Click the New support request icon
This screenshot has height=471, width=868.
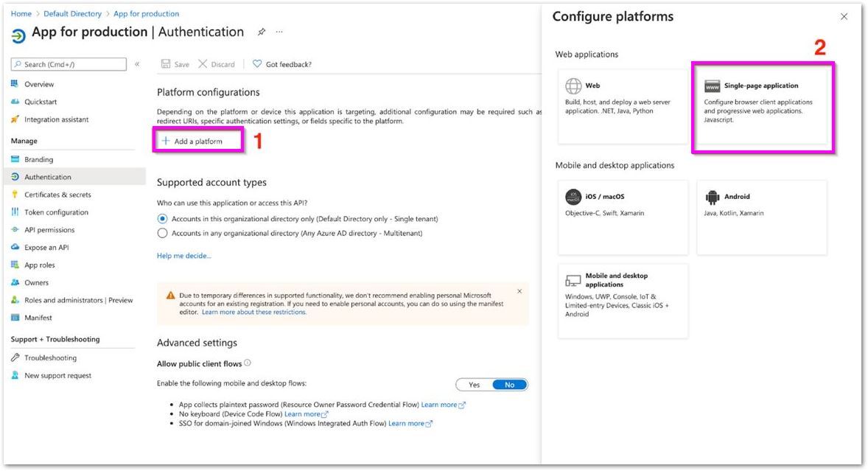pyautogui.click(x=15, y=375)
